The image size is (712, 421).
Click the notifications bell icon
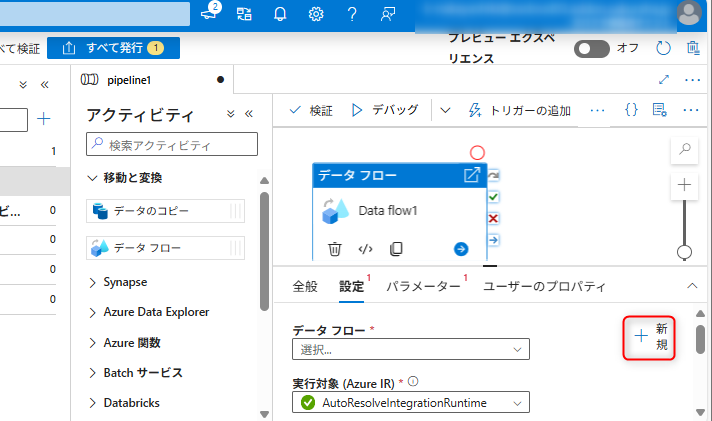coord(280,14)
